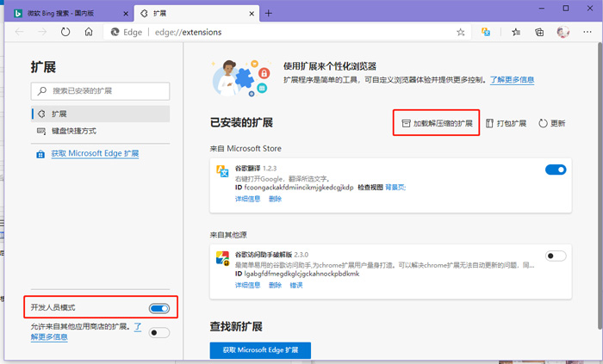Viewport: 603px width, 364px height.
Task: Disable the 谷歌翻译 extension toggle
Action: click(556, 170)
